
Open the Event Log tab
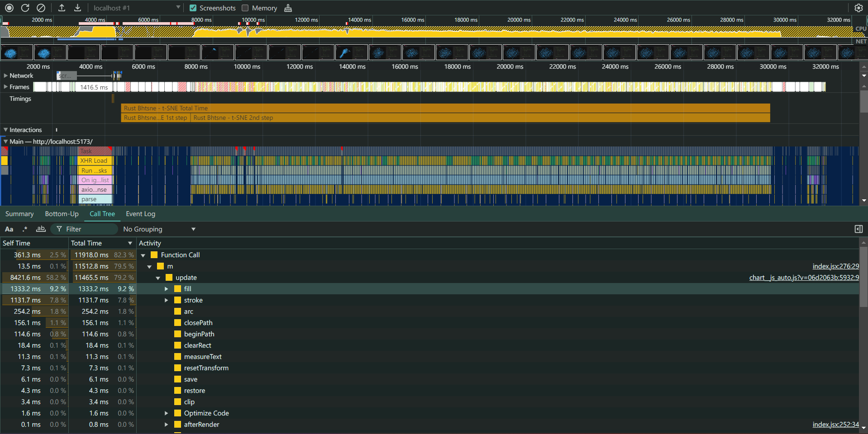click(x=140, y=213)
